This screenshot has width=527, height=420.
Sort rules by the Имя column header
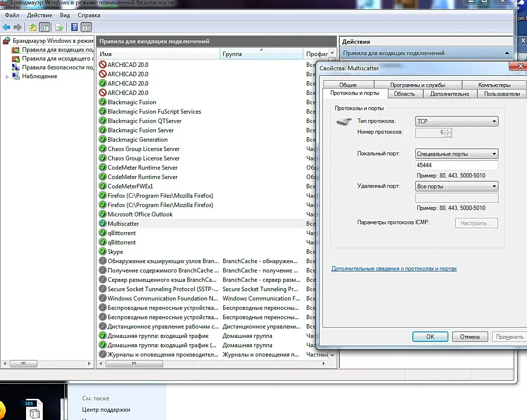click(x=158, y=54)
